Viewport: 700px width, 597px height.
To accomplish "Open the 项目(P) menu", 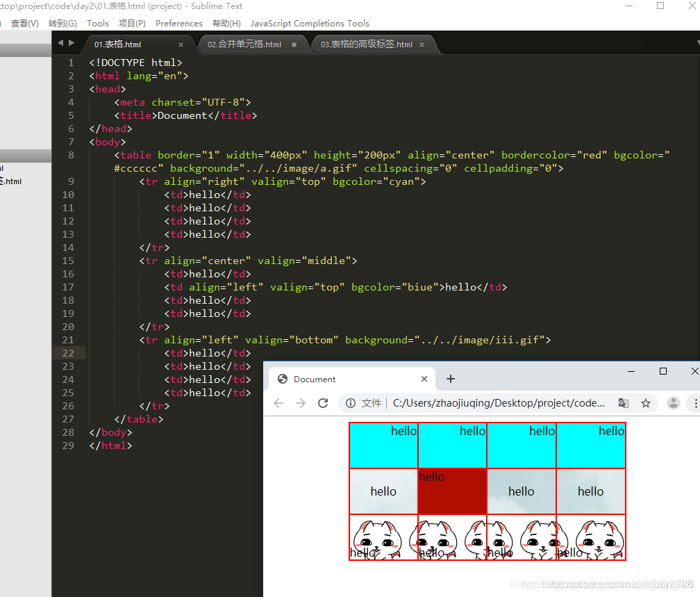I will (132, 23).
